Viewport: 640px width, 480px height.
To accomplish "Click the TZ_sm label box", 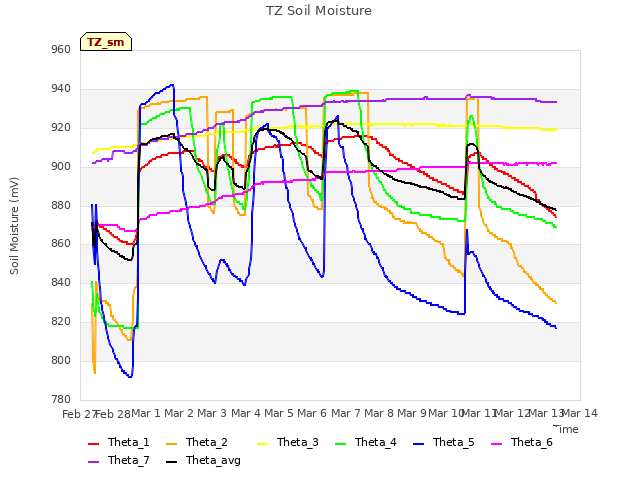I will point(106,42).
